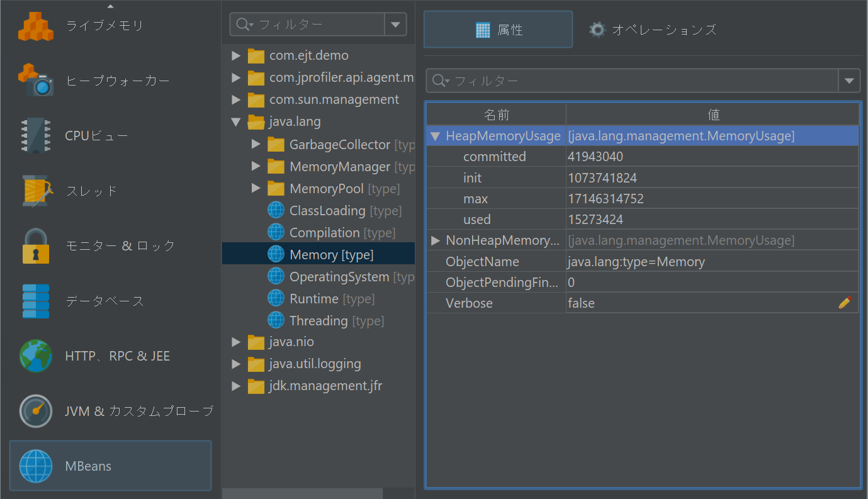Click the OperatingSystem MBean globe icon
Viewport: 868px width, 499px height.
click(276, 276)
